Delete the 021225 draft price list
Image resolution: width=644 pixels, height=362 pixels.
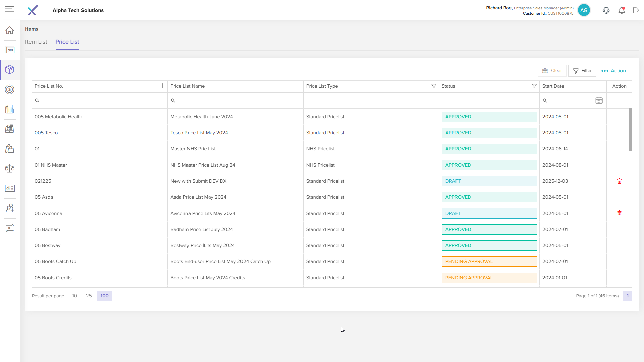(619, 181)
